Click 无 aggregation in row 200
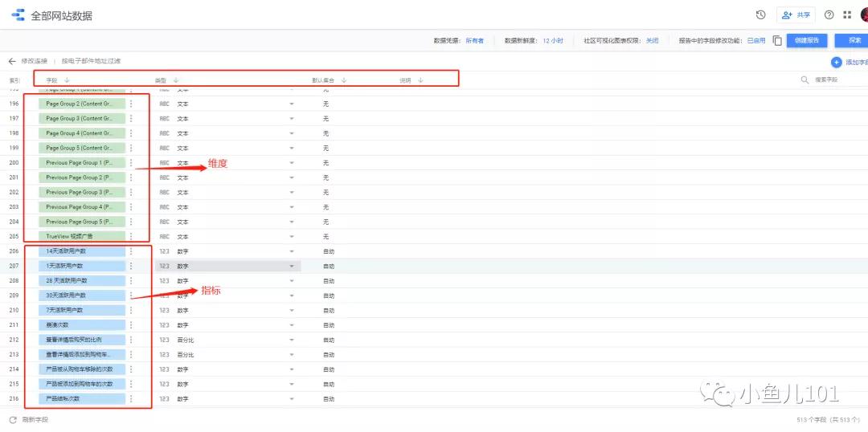 pyautogui.click(x=326, y=163)
